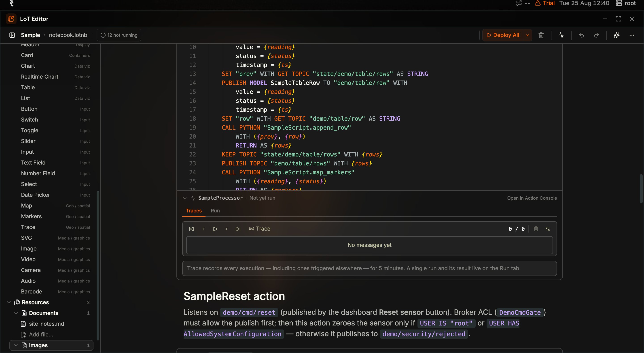The width and height of the screenshot is (644, 353).
Task: Redo the last change
Action: point(597,35)
